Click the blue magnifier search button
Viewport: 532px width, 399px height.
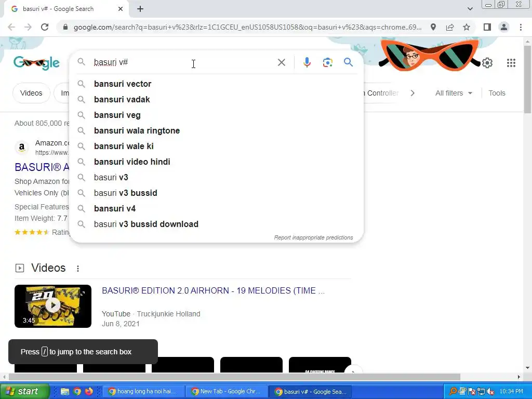pos(348,62)
